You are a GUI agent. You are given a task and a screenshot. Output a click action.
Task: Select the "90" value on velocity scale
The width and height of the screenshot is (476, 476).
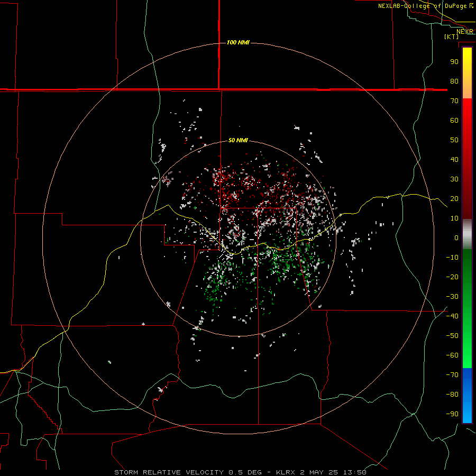[454, 62]
